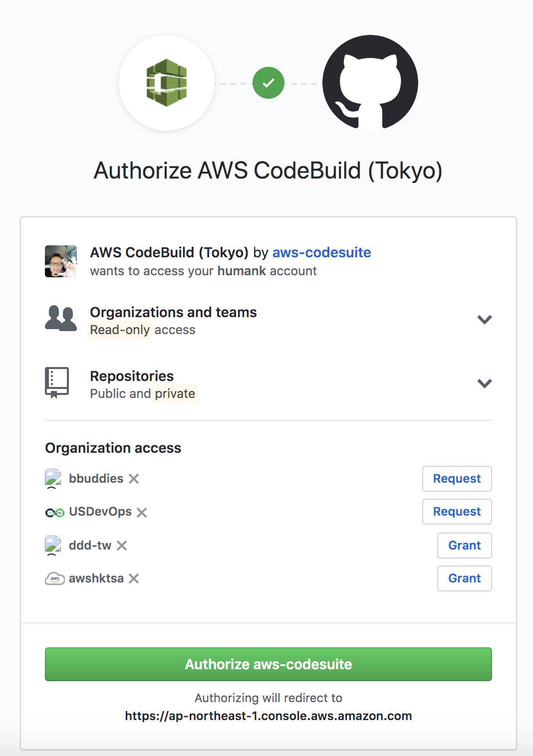Grant access to ddd-tw organization
This screenshot has height=756, width=533.
click(x=464, y=546)
